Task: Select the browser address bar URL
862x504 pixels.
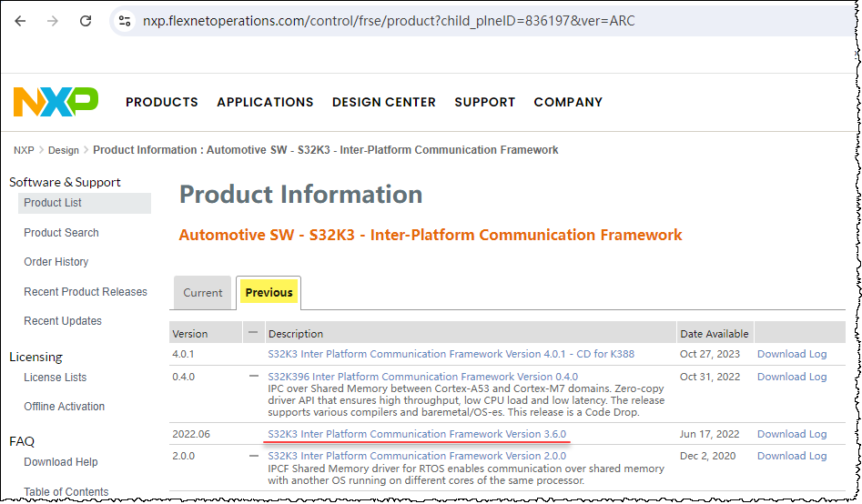Action: (x=389, y=21)
